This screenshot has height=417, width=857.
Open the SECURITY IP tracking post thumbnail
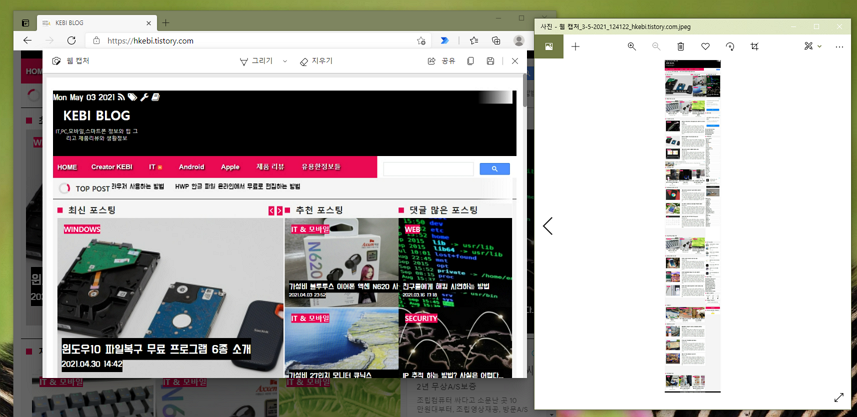tap(455, 343)
